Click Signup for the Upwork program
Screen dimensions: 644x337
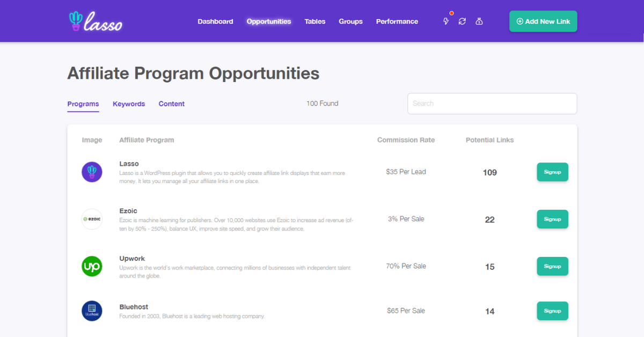point(552,266)
